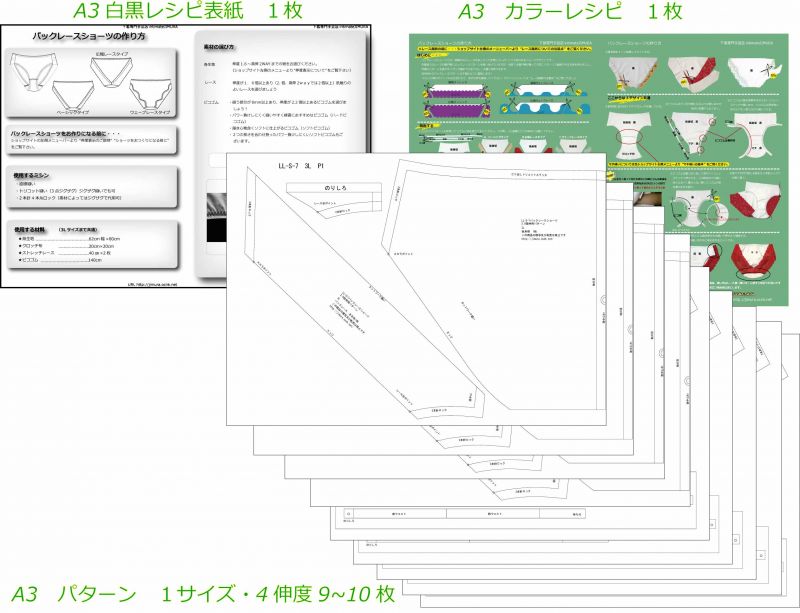Click the 'ストレッチレース' material row
800x613 pixels.
coord(65,253)
